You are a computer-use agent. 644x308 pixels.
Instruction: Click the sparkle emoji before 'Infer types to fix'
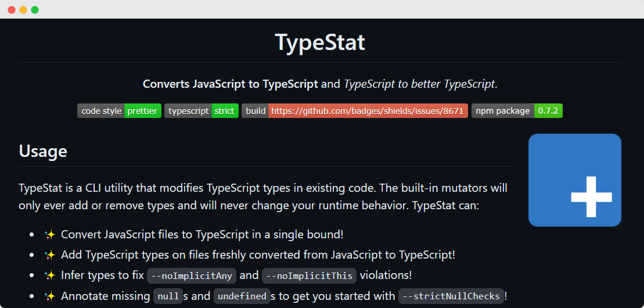(x=50, y=275)
